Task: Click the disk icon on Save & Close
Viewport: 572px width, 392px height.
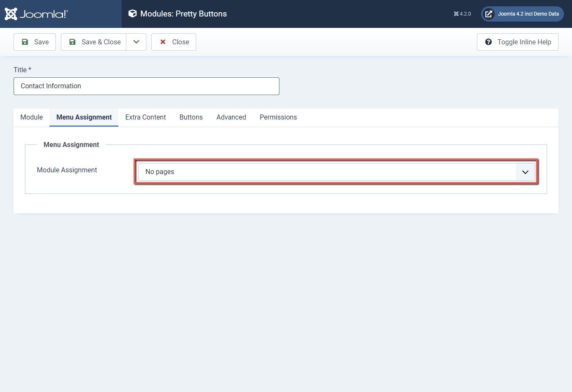Action: [x=72, y=41]
